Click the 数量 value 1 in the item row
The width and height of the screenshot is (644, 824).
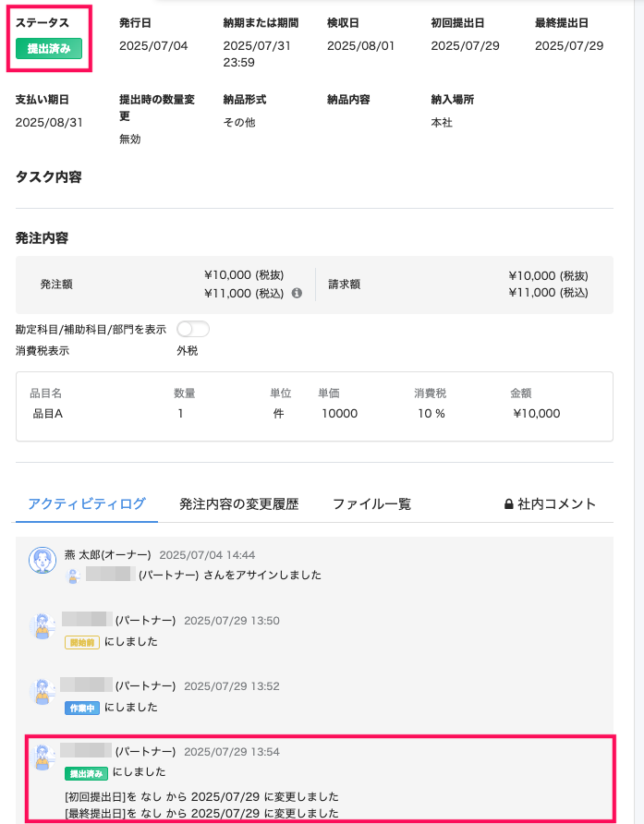pyautogui.click(x=180, y=414)
